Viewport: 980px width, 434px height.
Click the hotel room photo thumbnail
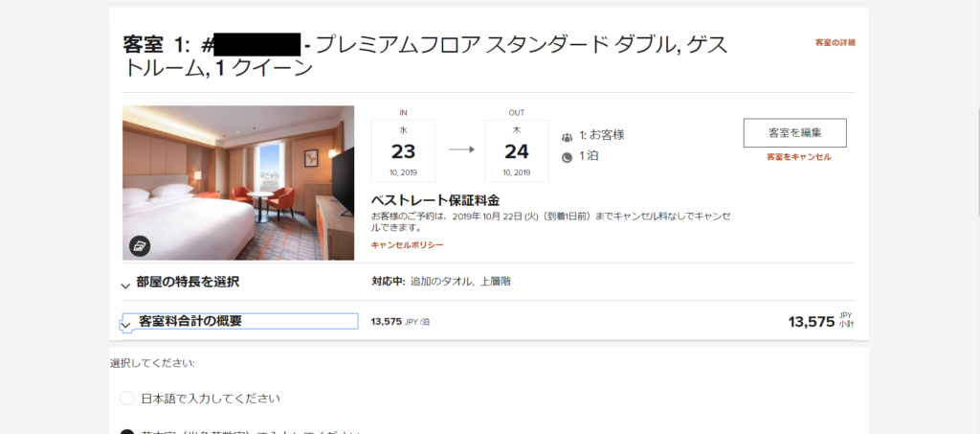coord(238,183)
